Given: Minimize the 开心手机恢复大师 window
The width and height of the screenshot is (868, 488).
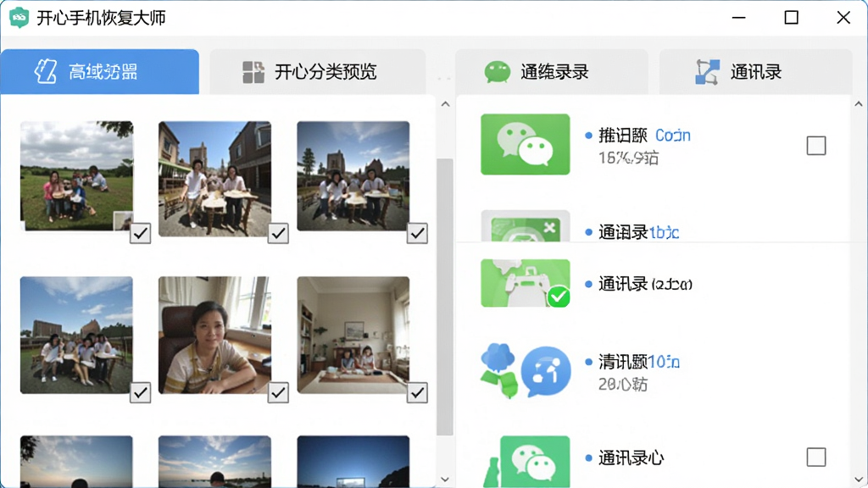Looking at the screenshot, I should pos(739,18).
